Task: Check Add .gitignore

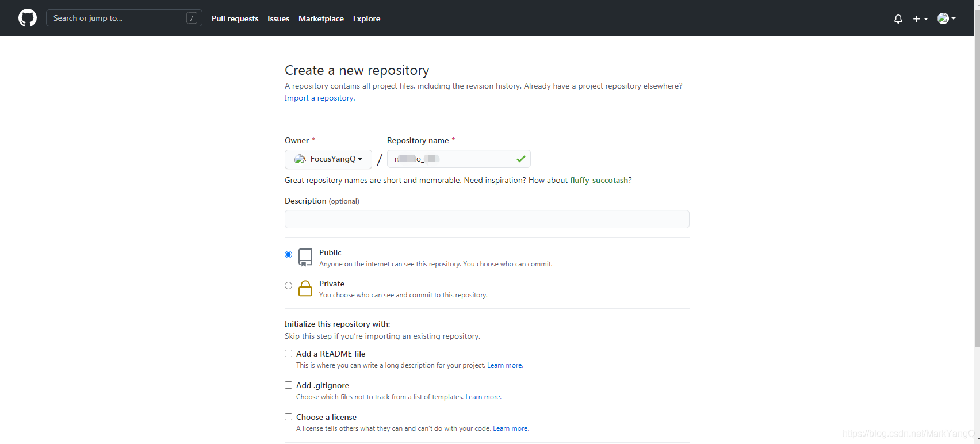Action: point(289,385)
